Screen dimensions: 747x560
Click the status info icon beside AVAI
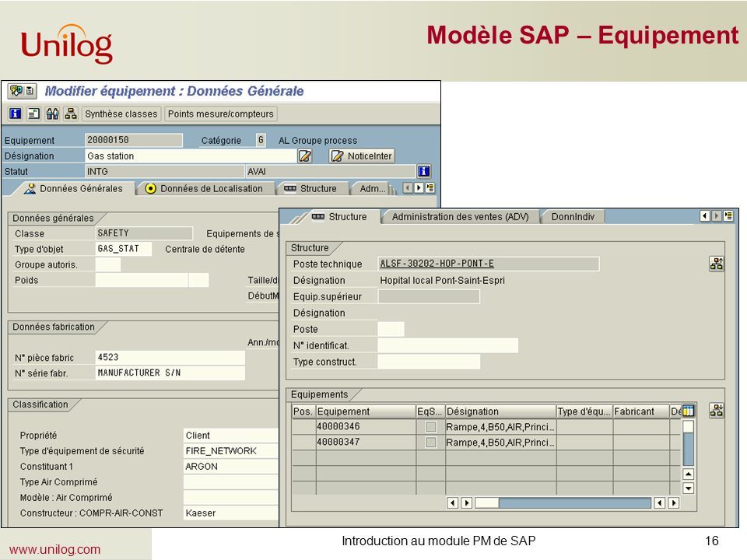tap(424, 171)
